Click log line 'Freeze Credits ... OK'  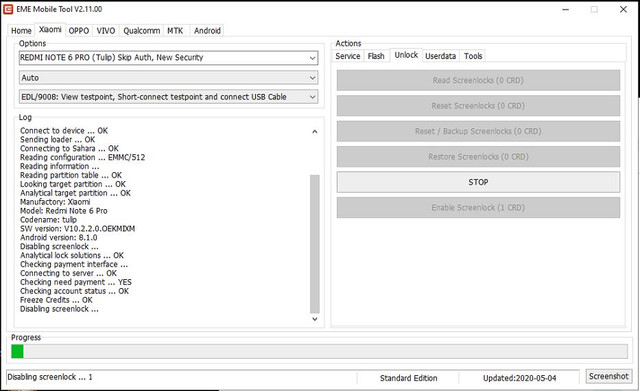[56, 300]
